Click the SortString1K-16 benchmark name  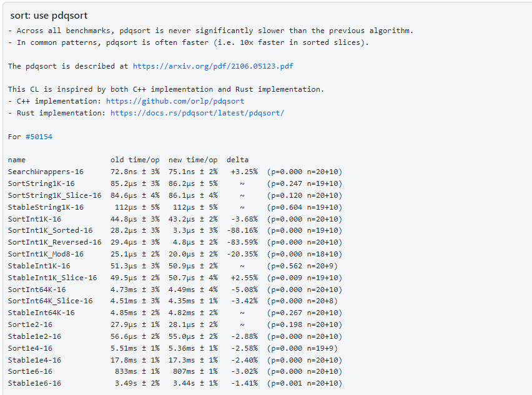pyautogui.click(x=41, y=183)
